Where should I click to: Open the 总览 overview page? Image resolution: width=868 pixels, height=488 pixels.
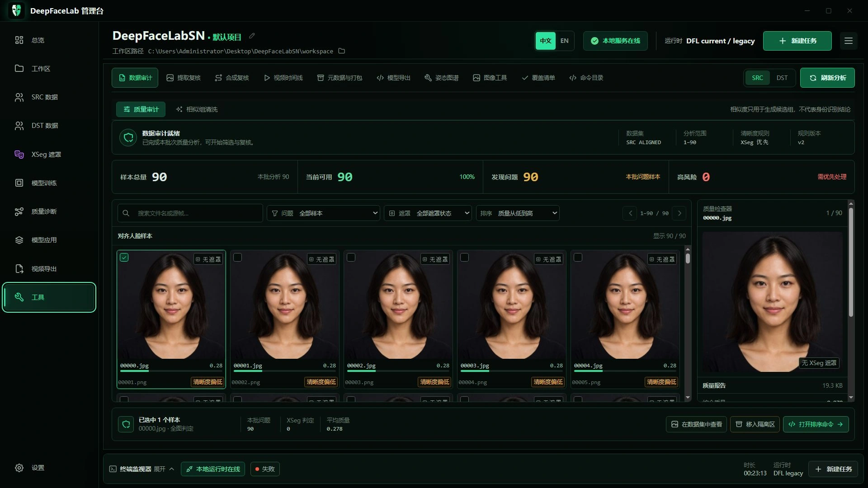click(49, 40)
